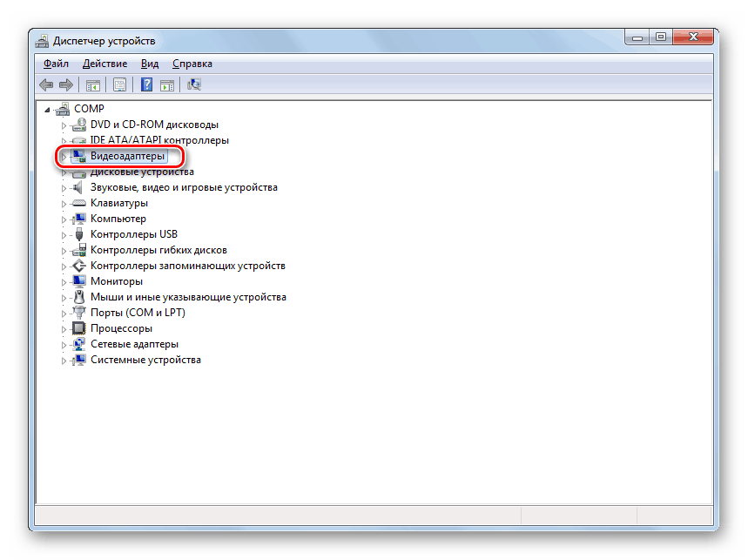Expand the Порты (COM и LPT) arrow
Viewport: 748px width, 560px height.
tap(64, 314)
